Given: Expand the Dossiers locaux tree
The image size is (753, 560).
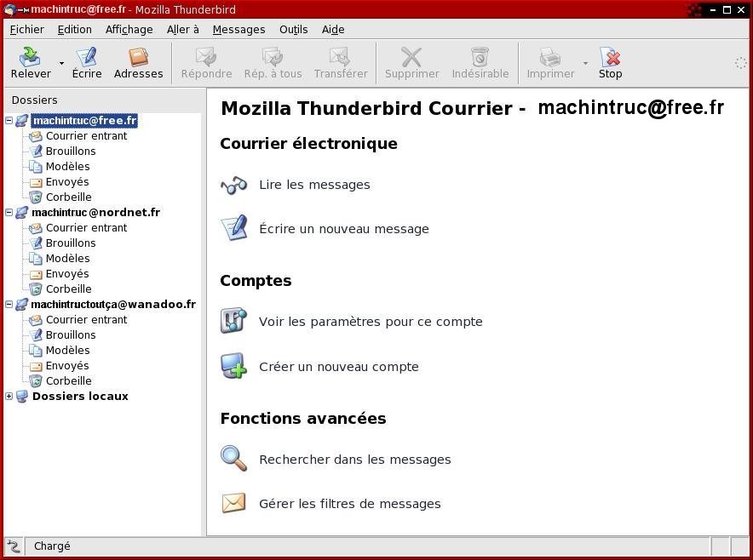Looking at the screenshot, I should click(x=9, y=397).
